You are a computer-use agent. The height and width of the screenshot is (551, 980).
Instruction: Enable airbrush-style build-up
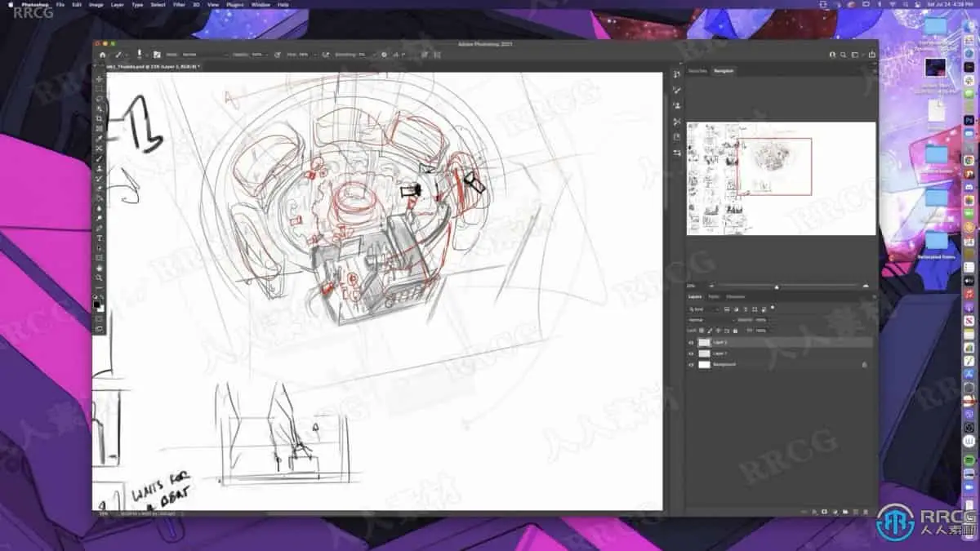(x=325, y=55)
